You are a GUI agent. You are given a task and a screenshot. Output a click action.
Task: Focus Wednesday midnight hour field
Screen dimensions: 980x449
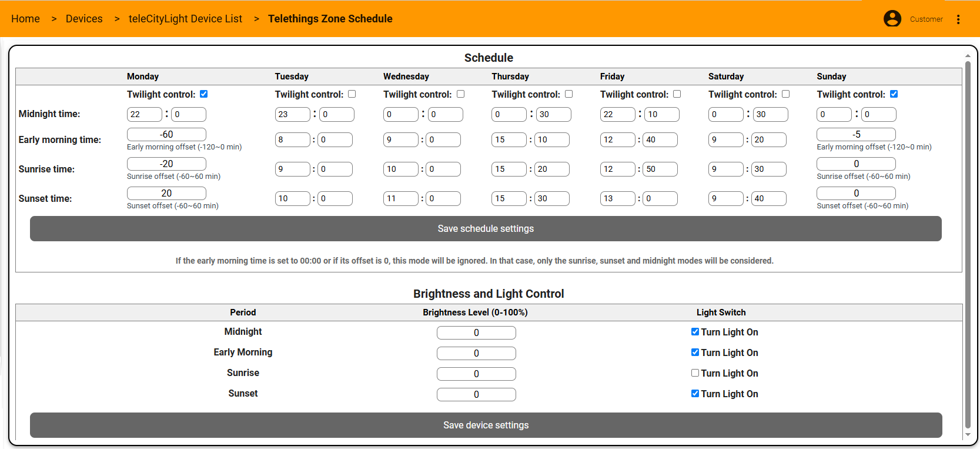[401, 114]
